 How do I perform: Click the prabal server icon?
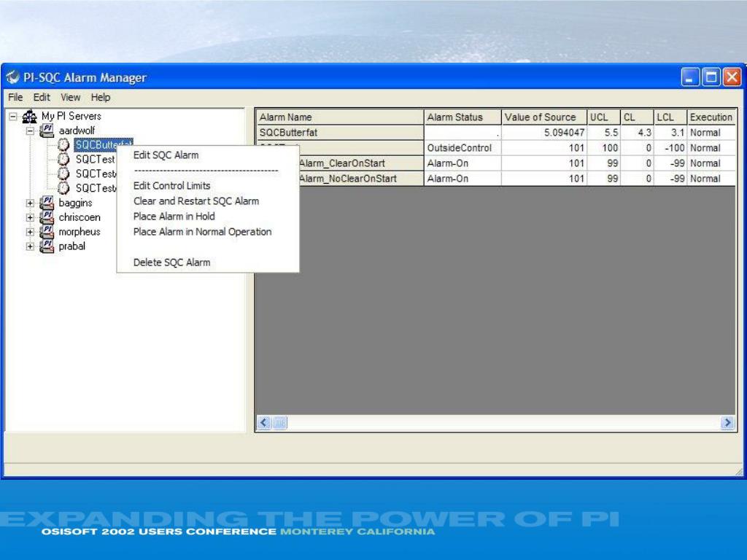pyautogui.click(x=47, y=246)
